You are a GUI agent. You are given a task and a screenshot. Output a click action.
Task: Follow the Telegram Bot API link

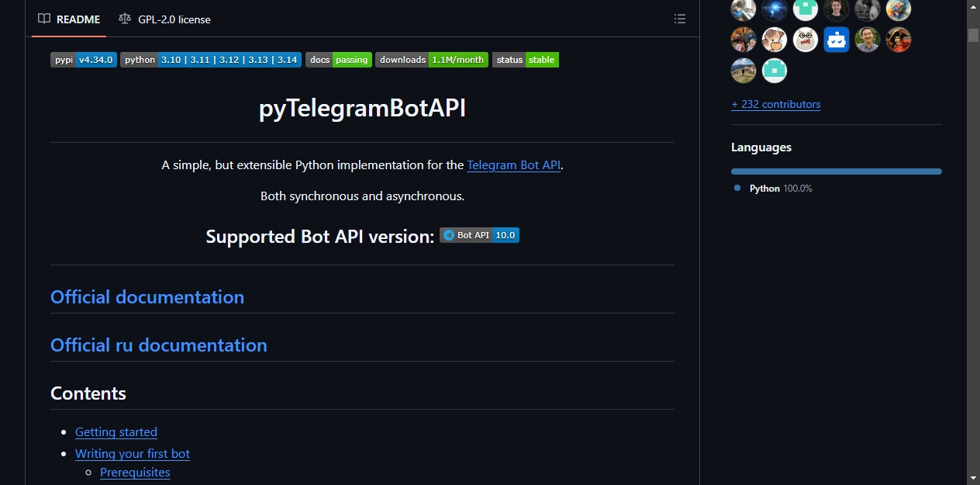coord(513,165)
